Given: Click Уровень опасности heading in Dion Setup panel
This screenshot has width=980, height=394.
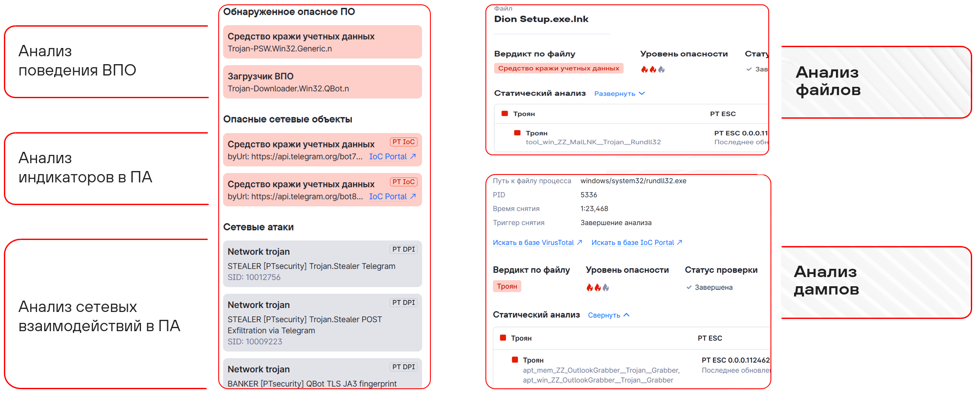Looking at the screenshot, I should [x=684, y=54].
